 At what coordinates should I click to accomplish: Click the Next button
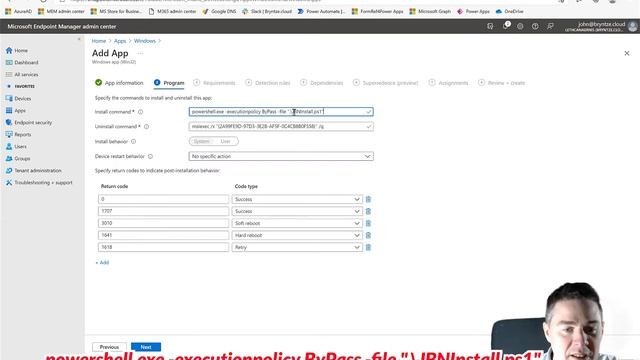click(146, 347)
